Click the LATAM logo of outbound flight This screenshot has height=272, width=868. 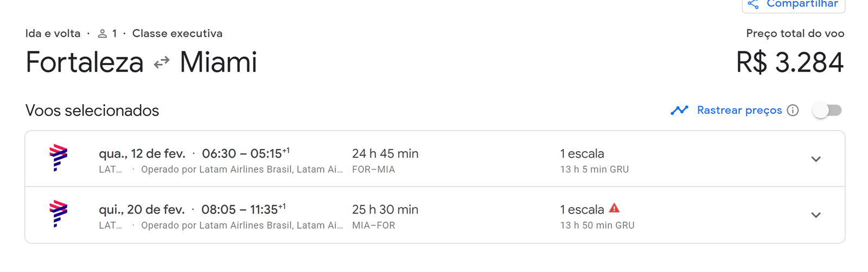(x=58, y=158)
